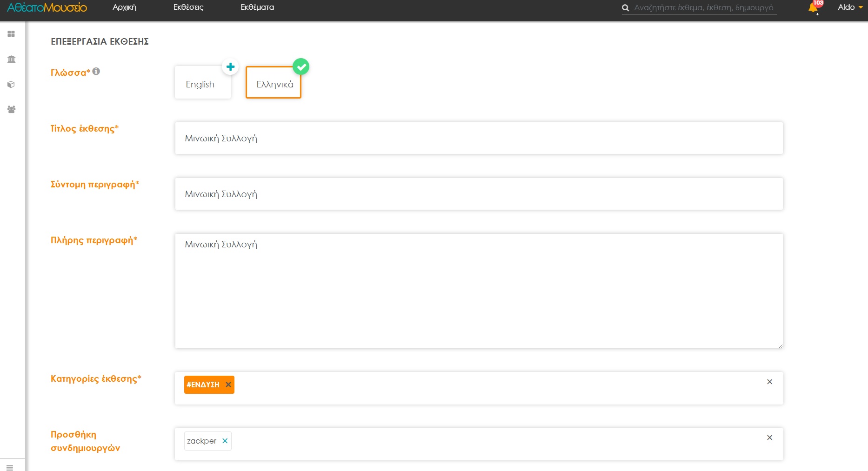Screen dimensions: 868x471
Task: Open the dashboard grid icon in sidebar
Action: (x=11, y=34)
